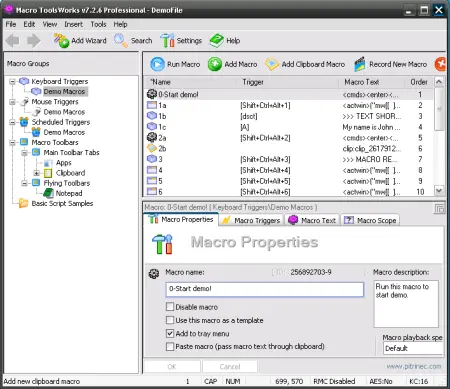Open the Edit menu

29,24
